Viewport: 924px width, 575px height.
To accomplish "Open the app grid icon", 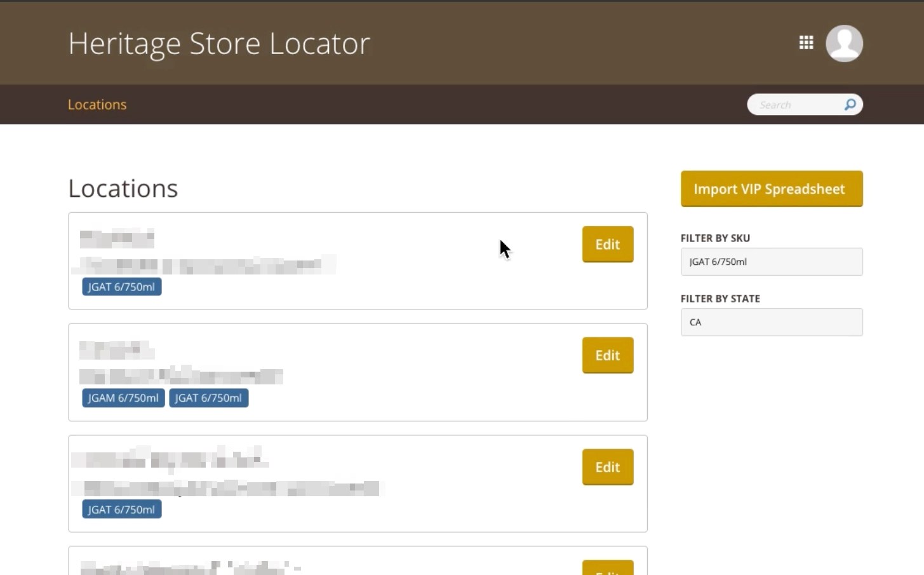I will [805, 42].
